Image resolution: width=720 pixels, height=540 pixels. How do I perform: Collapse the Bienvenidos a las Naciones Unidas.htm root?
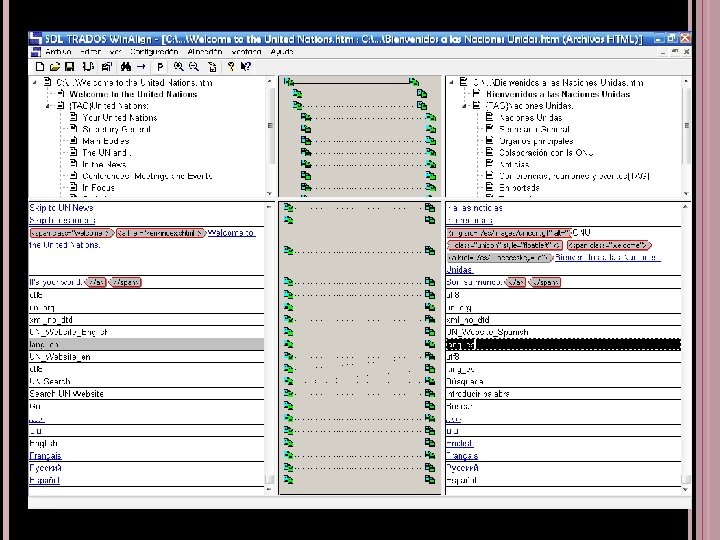coord(452,83)
